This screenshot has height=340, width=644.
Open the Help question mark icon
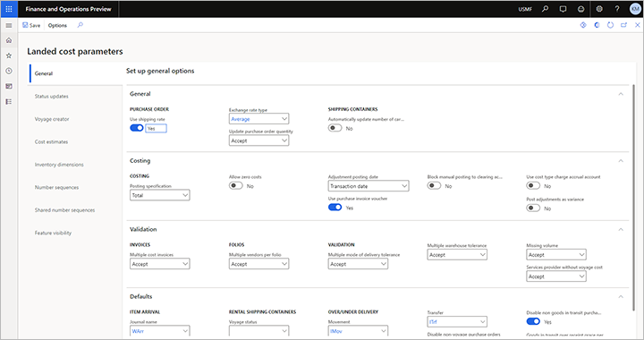click(617, 9)
